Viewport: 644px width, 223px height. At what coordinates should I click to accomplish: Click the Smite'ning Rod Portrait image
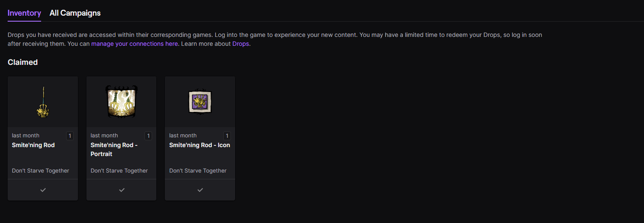click(x=121, y=102)
